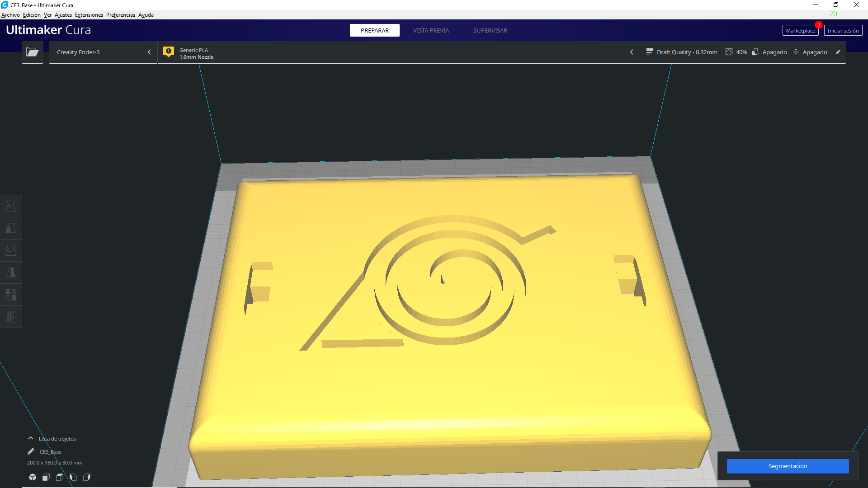Collapse the Lista de objetos panel
The height and width of the screenshot is (488, 868).
pyautogui.click(x=31, y=438)
